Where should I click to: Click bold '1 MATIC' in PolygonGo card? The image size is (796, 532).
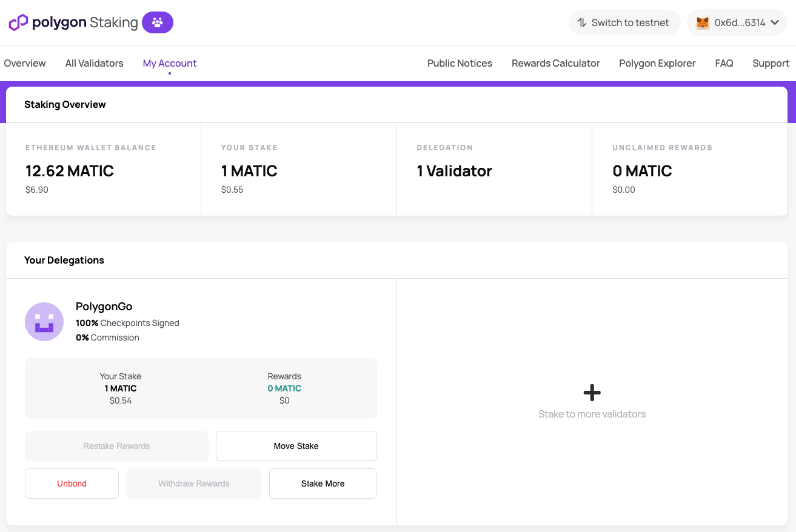tap(121, 388)
